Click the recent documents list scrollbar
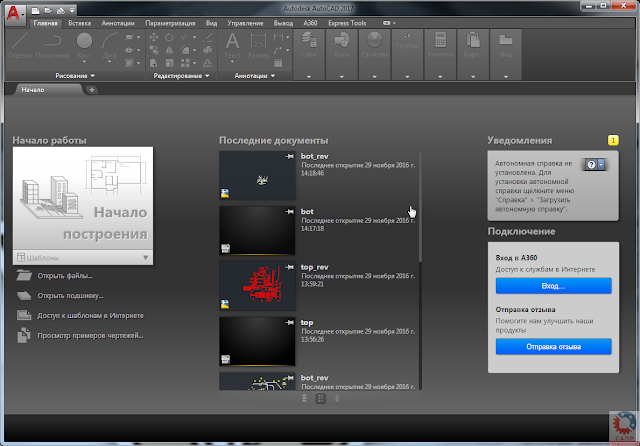The width and height of the screenshot is (640, 446). click(420, 206)
